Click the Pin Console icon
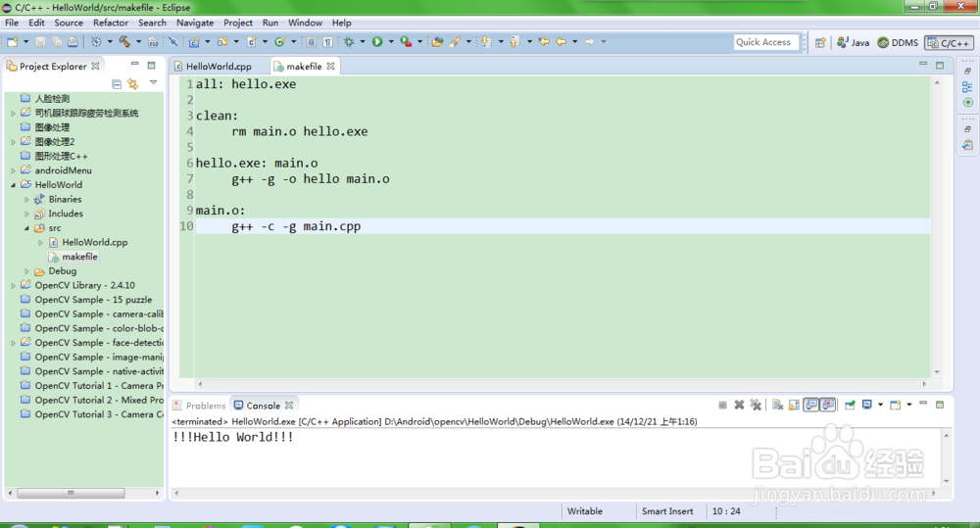Image resolution: width=980 pixels, height=528 pixels. [x=850, y=405]
